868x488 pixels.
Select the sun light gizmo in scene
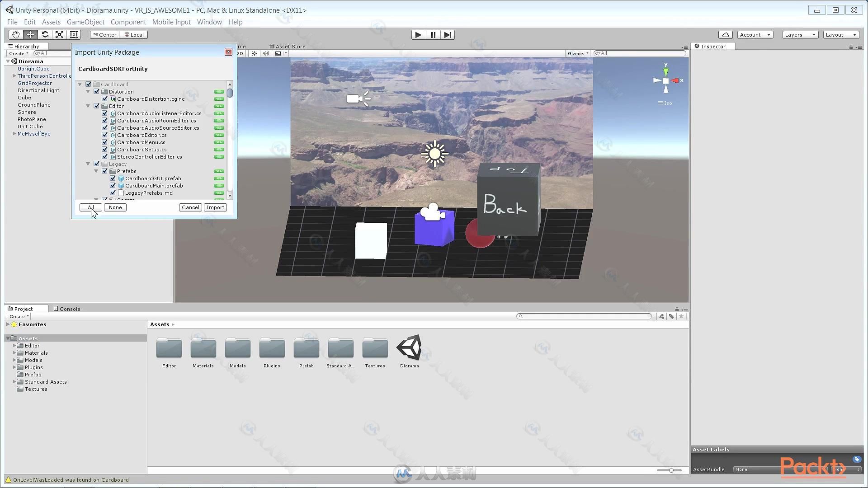434,154
